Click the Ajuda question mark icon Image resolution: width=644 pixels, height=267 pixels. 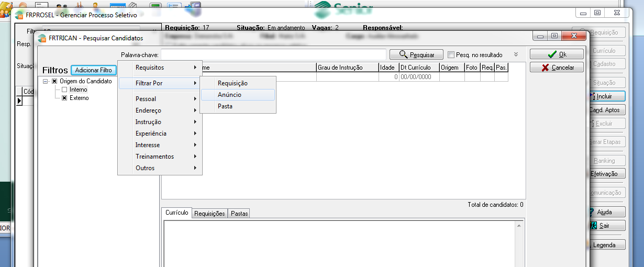coord(592,212)
